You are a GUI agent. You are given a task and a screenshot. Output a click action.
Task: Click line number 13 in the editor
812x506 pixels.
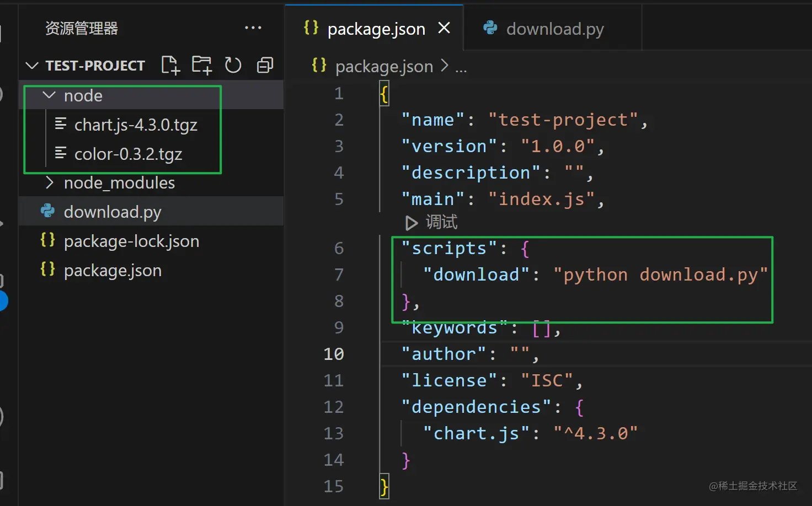pos(334,433)
